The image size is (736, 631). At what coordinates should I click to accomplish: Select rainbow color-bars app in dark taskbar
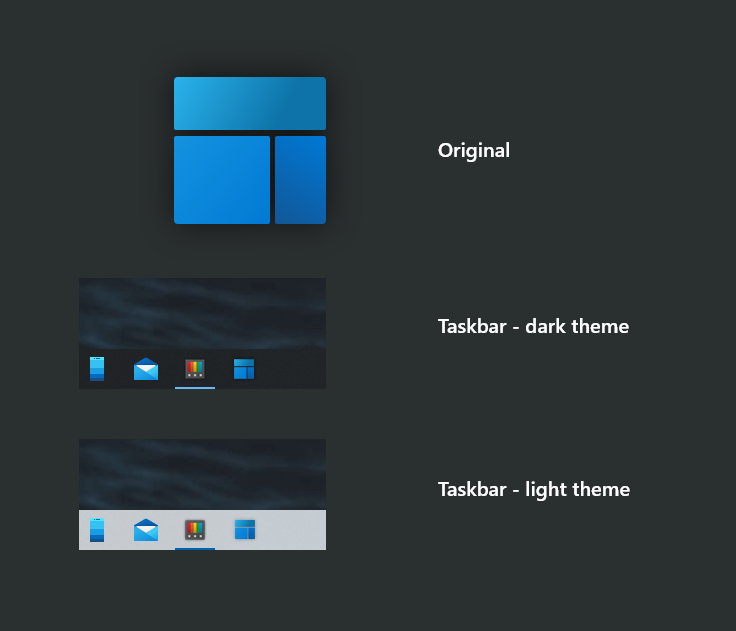[x=195, y=369]
